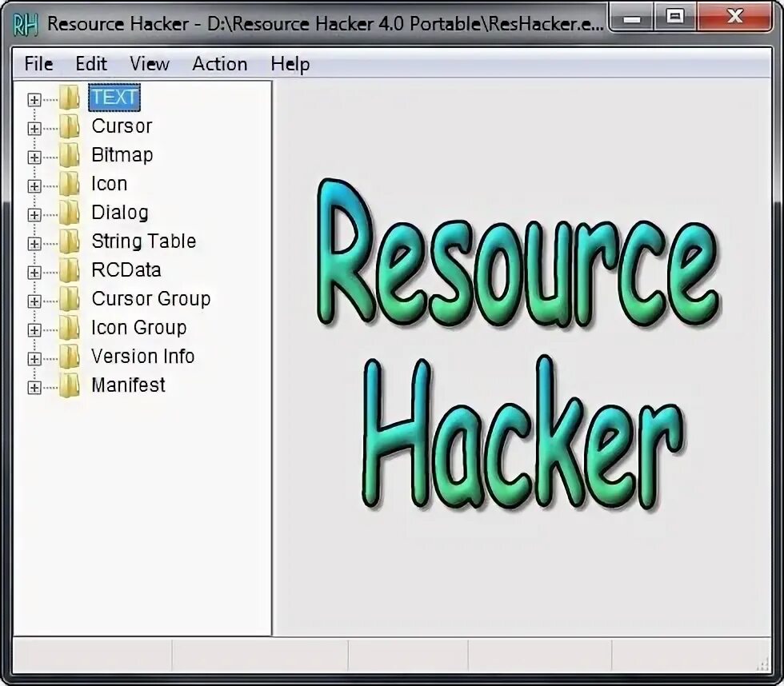Expand the Icon tree node
The height and width of the screenshot is (686, 784).
[34, 186]
